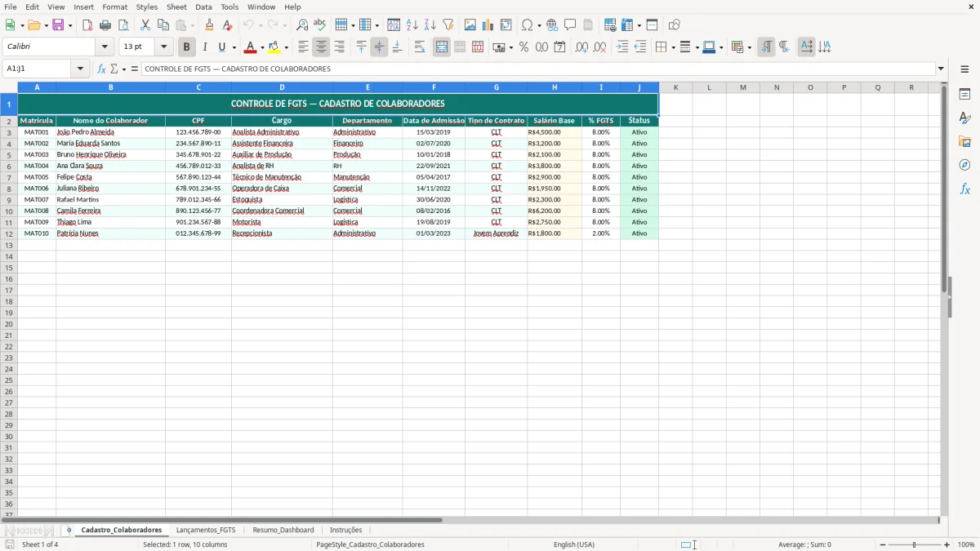Toggle Center Vertically alignment

pos(379,47)
